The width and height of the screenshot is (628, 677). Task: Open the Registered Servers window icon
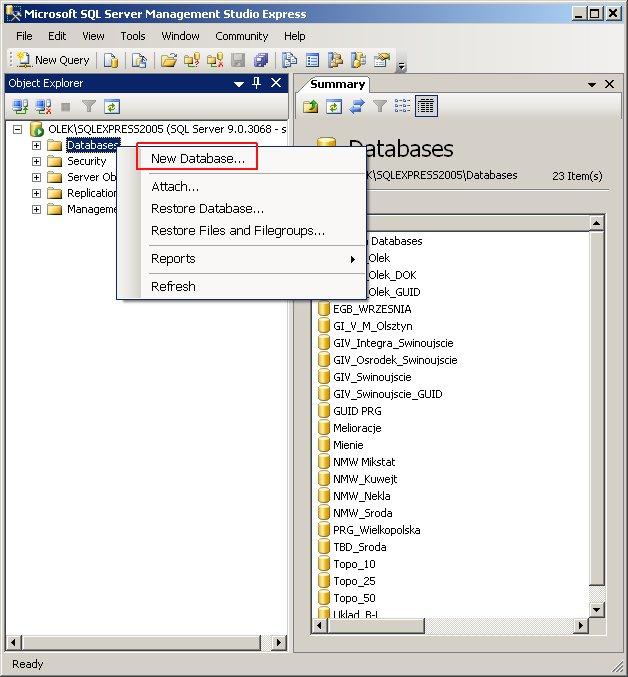[x=289, y=60]
